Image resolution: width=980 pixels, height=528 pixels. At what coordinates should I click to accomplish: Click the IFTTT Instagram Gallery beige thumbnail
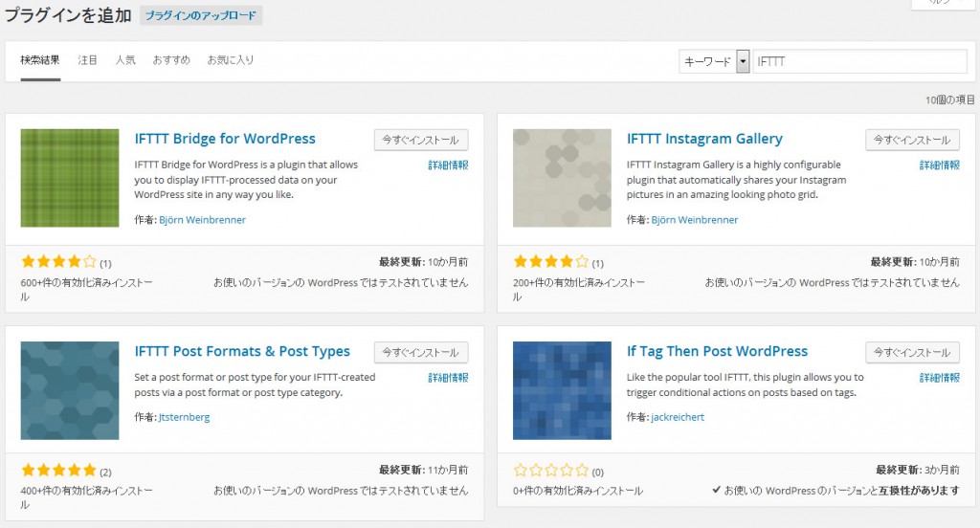click(x=562, y=178)
